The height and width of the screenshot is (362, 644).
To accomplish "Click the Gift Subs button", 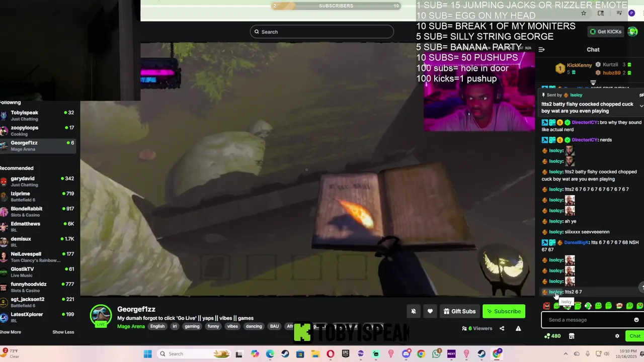I will 459,311.
